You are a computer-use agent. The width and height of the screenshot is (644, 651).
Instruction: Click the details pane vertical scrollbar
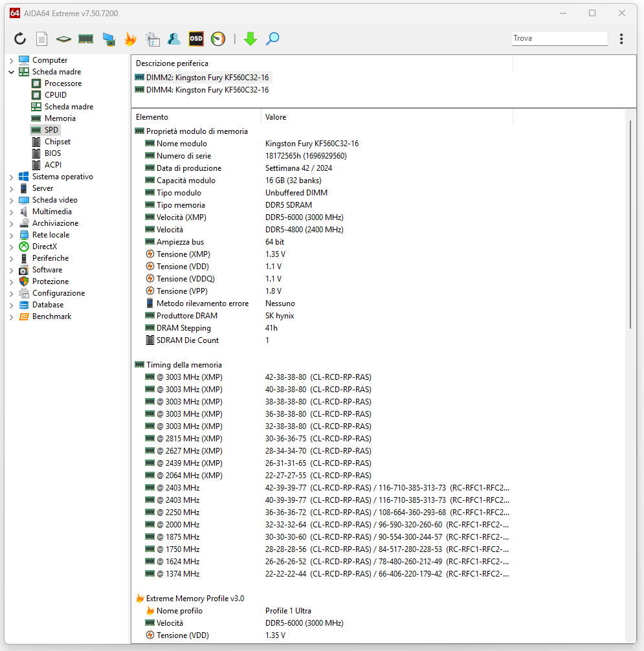point(630,224)
